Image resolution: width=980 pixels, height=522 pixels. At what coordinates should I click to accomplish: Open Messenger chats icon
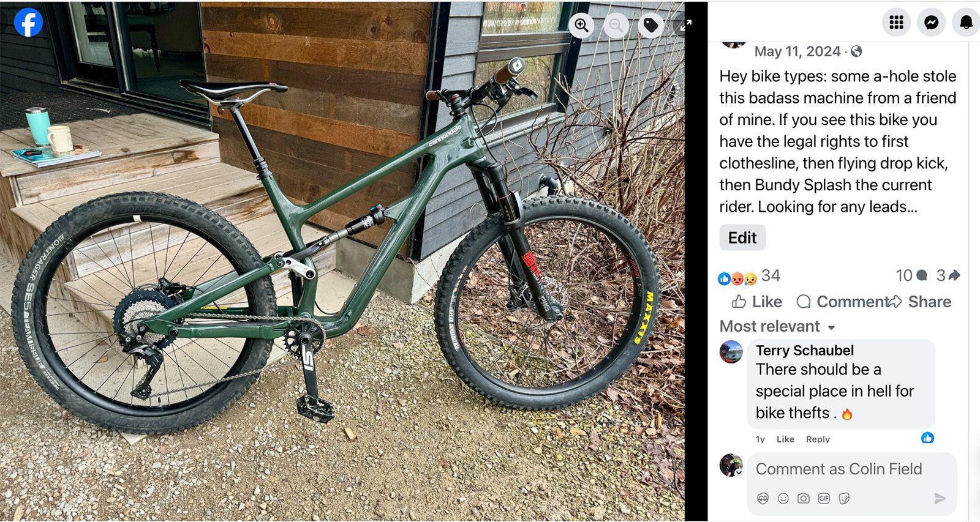coord(931,23)
